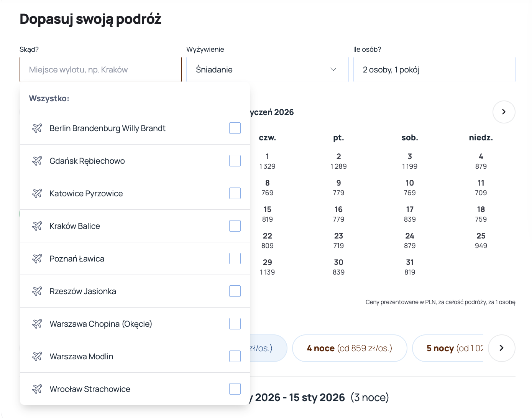Click airplane icon beside Rzeszów Jasionka

(37, 291)
